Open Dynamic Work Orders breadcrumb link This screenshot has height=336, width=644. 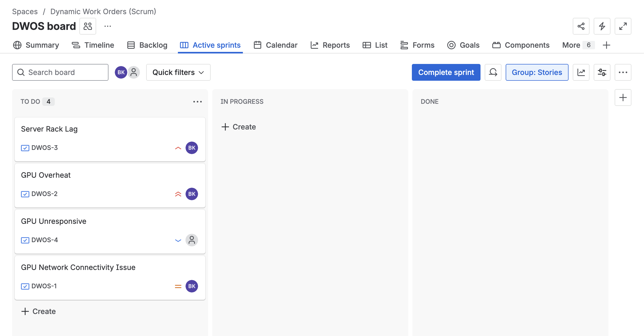103,12
